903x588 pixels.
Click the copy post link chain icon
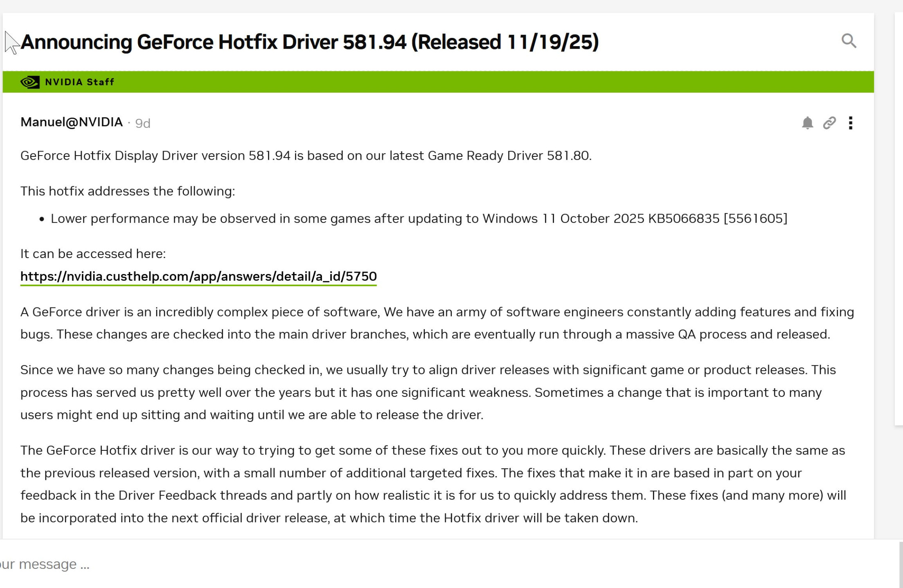point(829,123)
